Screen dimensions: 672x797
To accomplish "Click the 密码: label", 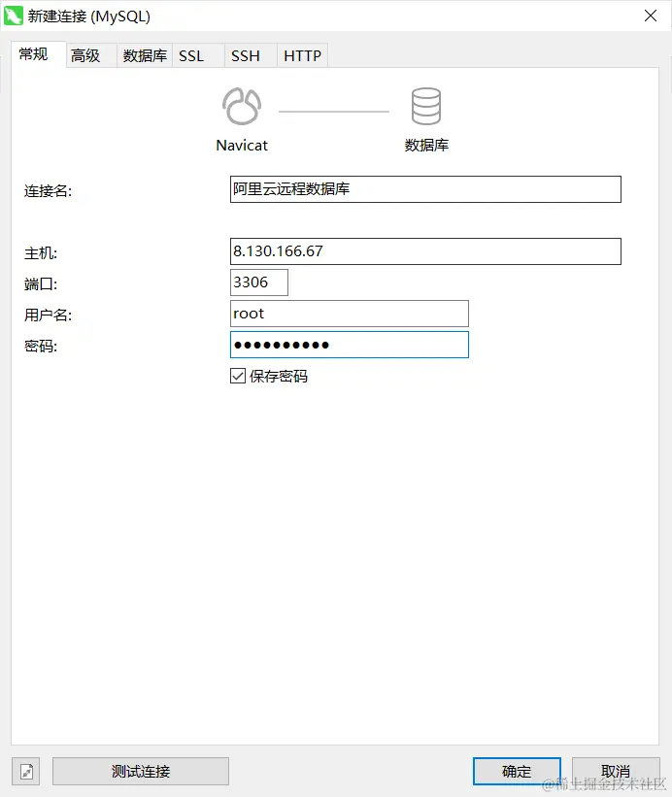I will click(41, 347).
